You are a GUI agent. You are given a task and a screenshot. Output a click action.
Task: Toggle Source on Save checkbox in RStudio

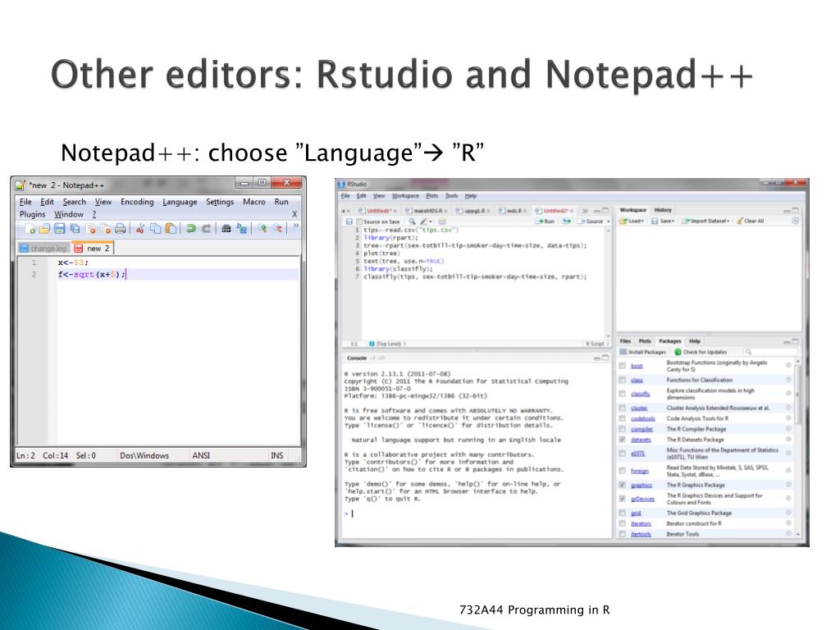tap(359, 221)
